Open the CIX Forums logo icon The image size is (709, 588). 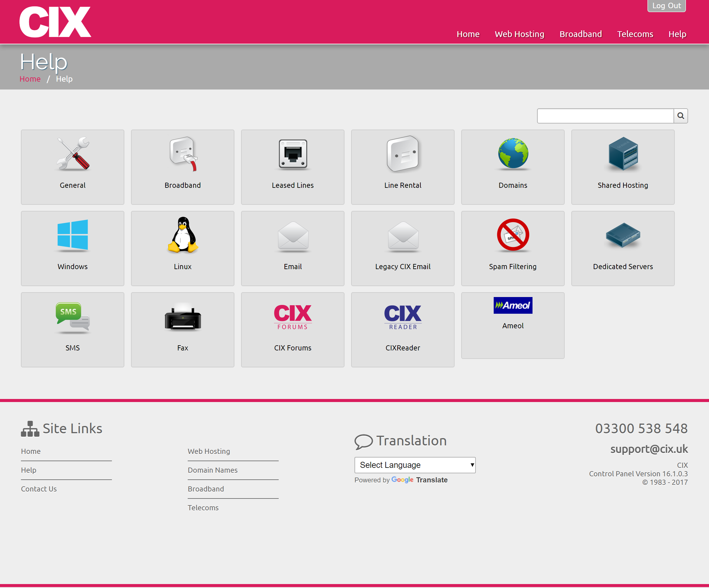coord(293,317)
